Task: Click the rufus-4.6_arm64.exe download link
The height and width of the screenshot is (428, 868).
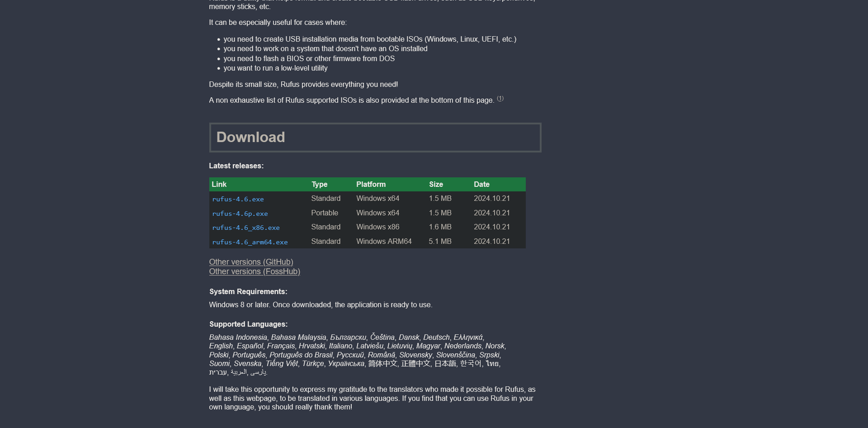Action: pyautogui.click(x=250, y=242)
